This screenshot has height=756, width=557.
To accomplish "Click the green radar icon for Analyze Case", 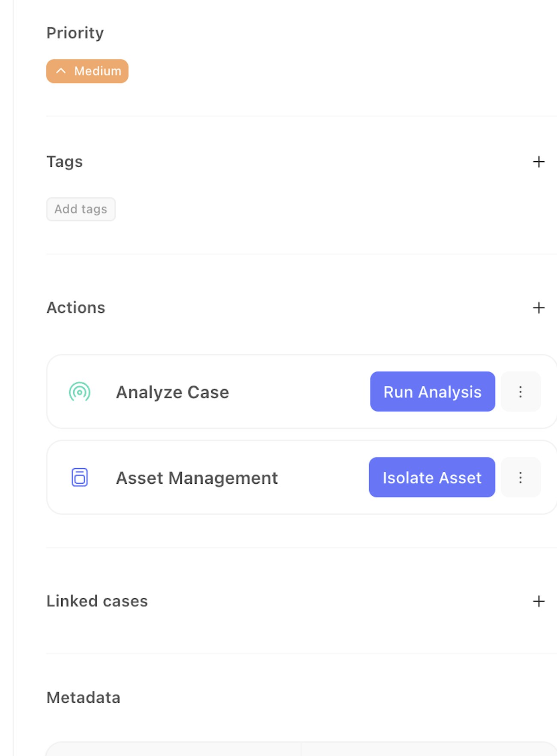I will [80, 392].
